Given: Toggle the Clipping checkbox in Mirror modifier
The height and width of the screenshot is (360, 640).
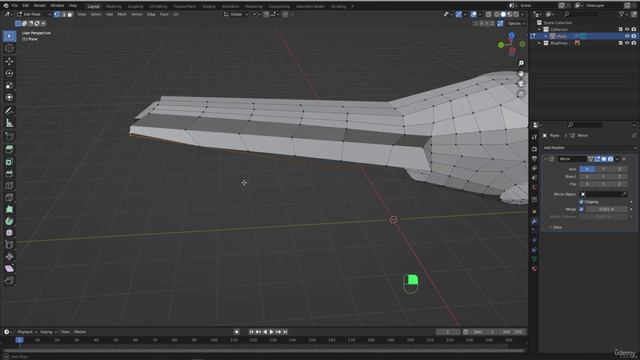Looking at the screenshot, I should tap(581, 202).
